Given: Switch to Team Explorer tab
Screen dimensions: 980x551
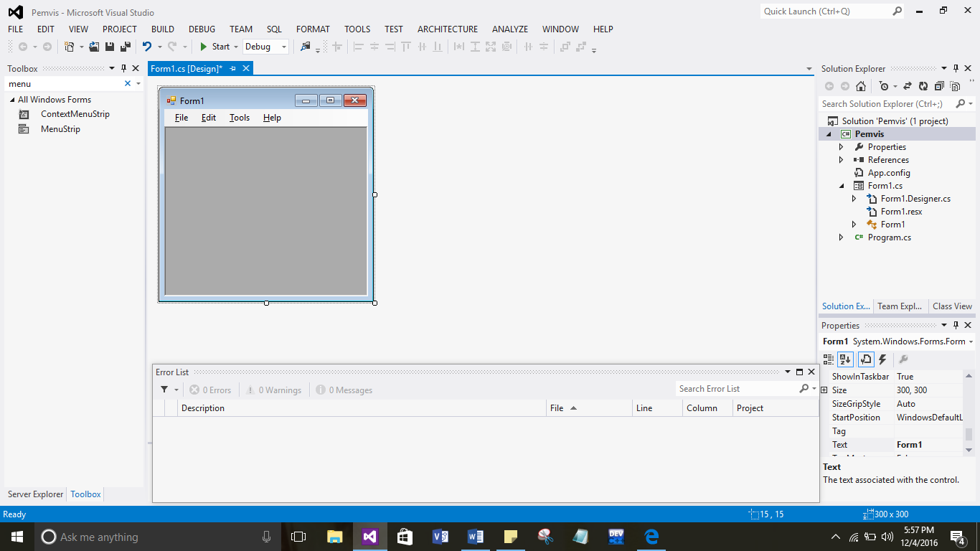Looking at the screenshot, I should click(900, 306).
